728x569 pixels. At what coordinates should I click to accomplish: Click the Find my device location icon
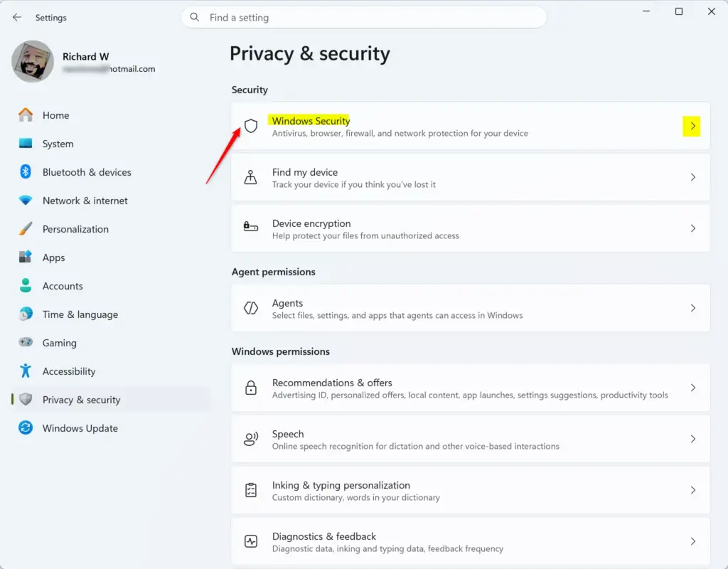click(251, 177)
